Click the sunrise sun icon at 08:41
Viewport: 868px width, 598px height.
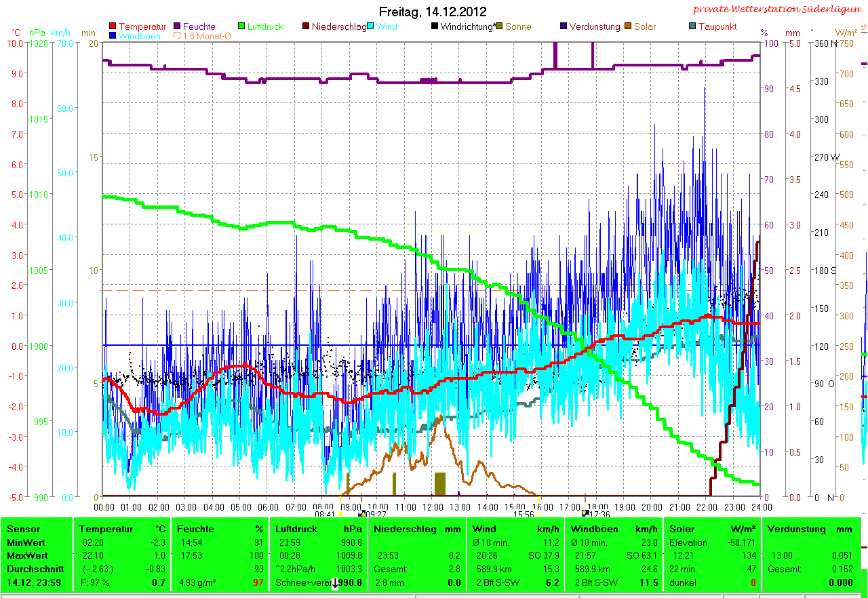(340, 514)
